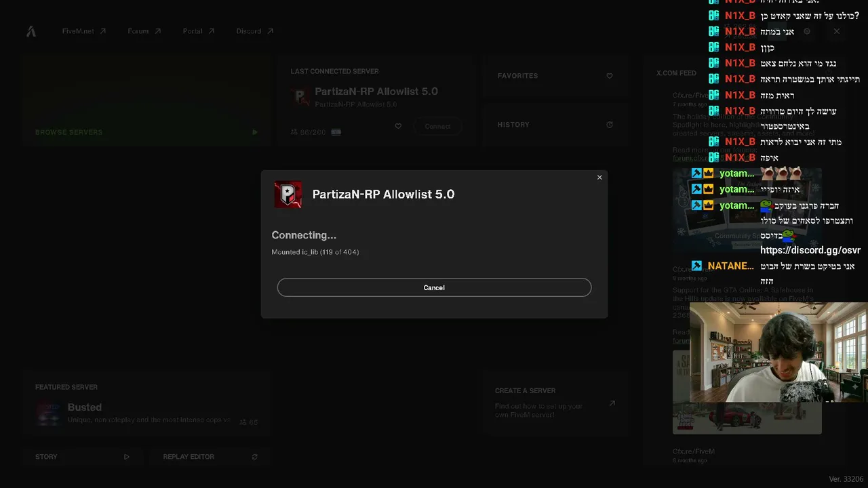Click the NATANE... username in chat

pos(730,266)
